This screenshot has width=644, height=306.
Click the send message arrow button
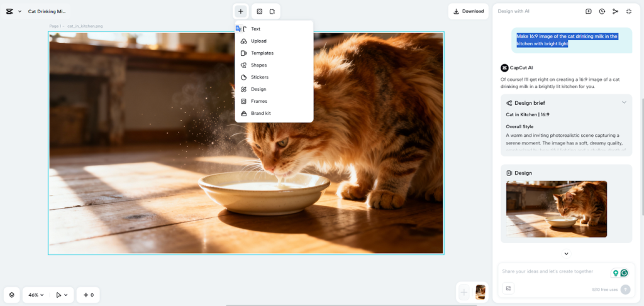(625, 289)
